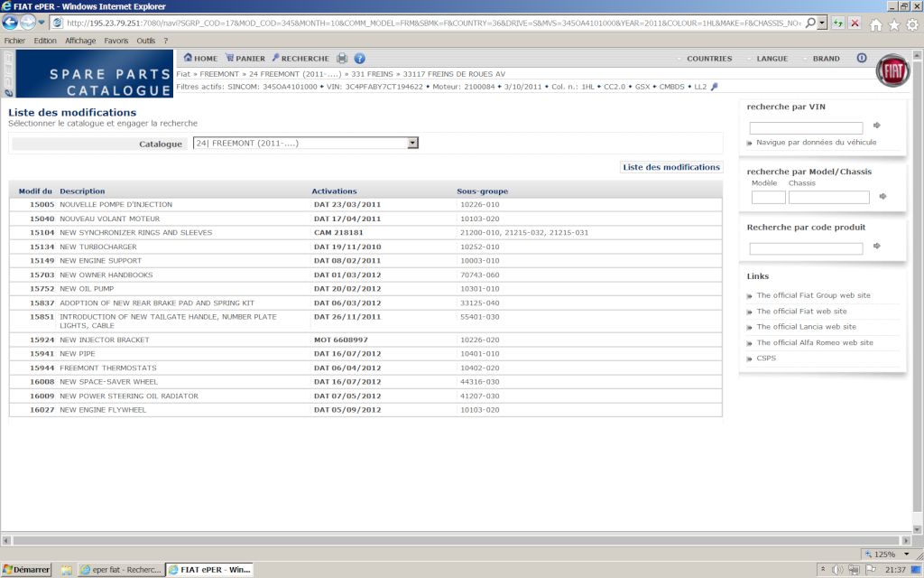The image size is (924, 578).
Task: Click sous-groupe 44316-030
Action: (x=480, y=382)
